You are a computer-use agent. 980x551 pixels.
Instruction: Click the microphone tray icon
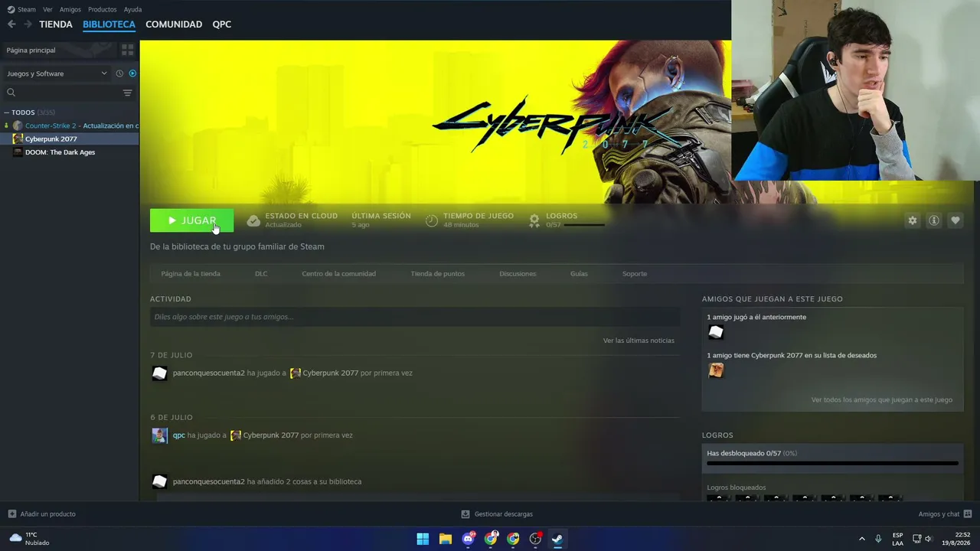point(878,539)
